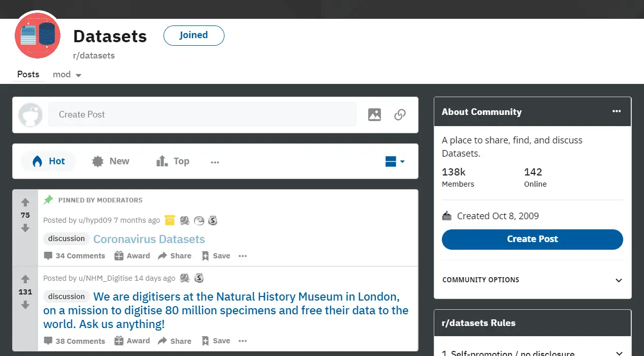Upvote the Natural History Museum post

(25, 279)
